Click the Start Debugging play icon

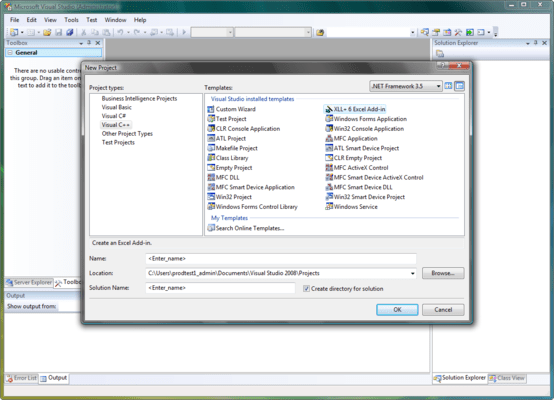coord(184,33)
